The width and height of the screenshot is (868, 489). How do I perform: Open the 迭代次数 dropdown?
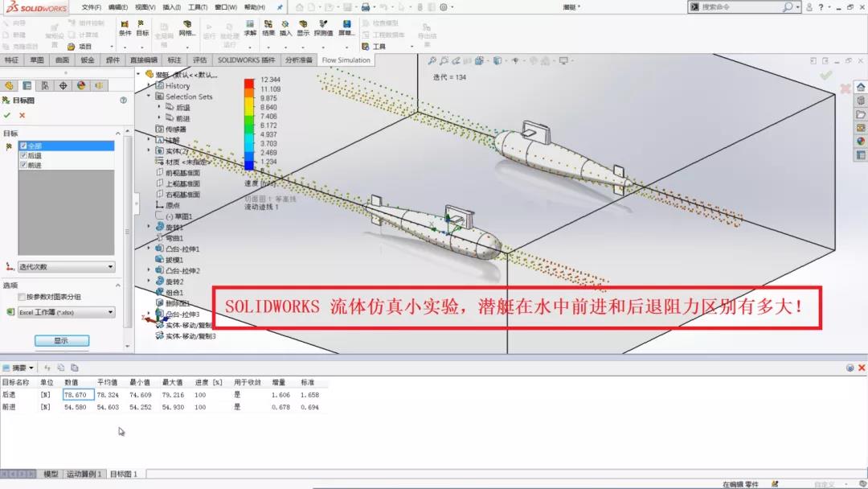point(66,267)
